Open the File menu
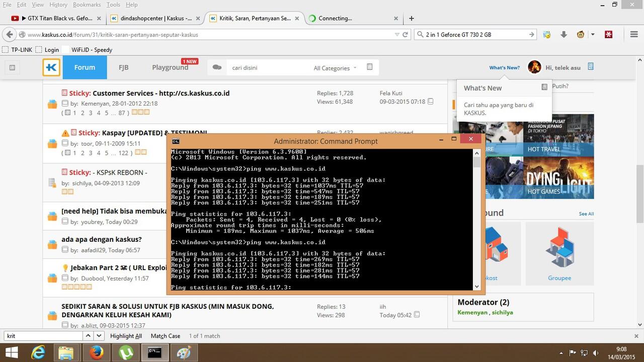 click(7, 5)
